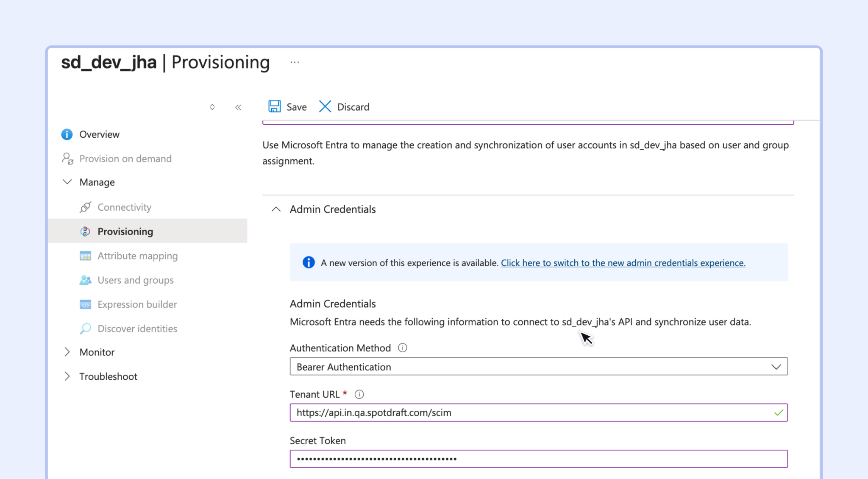Open Attribute mapping page

(137, 256)
